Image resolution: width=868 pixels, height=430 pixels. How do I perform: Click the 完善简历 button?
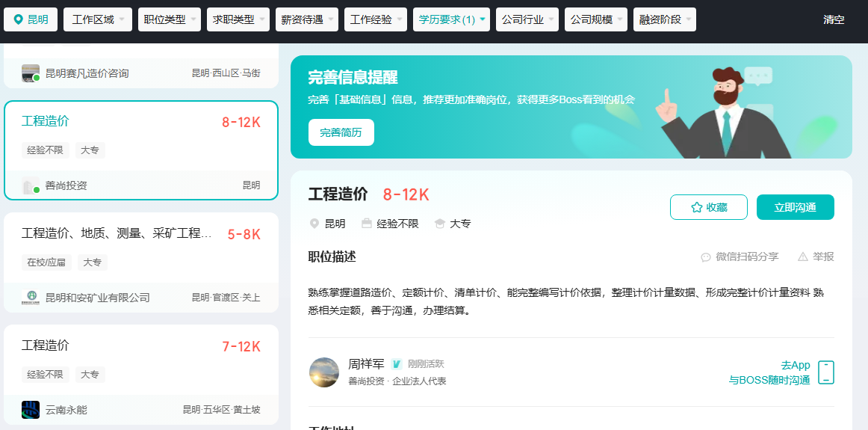tap(341, 132)
